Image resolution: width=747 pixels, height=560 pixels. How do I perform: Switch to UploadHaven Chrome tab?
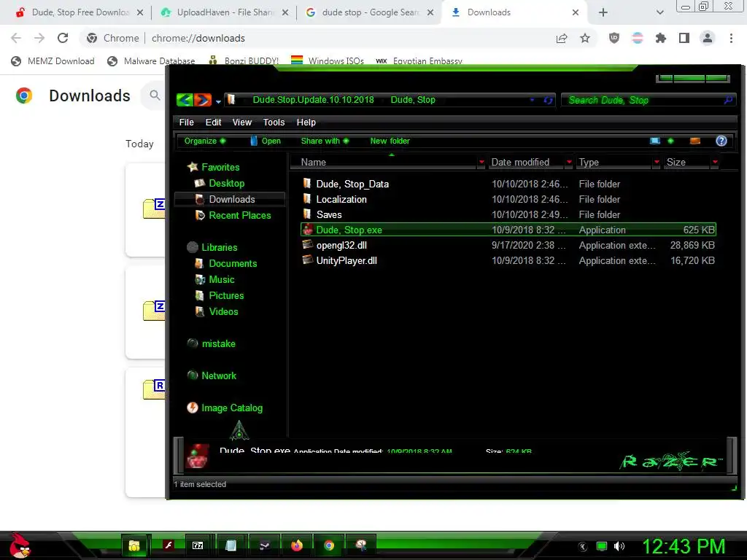(x=225, y=12)
